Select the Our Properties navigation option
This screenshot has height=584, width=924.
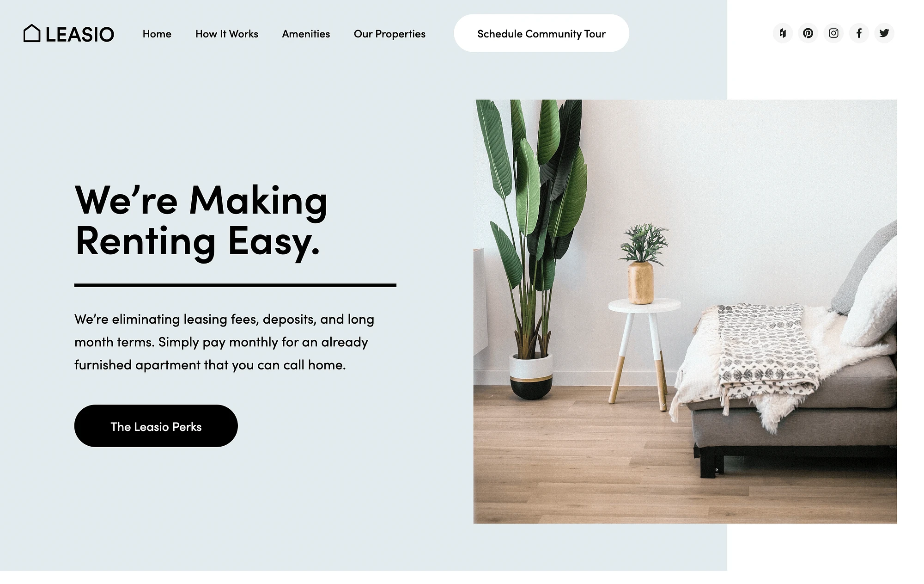coord(390,33)
